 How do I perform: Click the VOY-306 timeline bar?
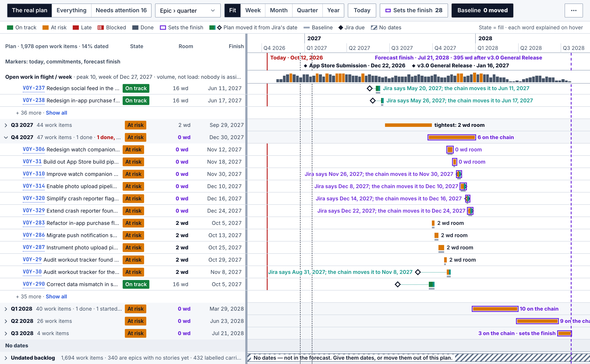click(x=450, y=149)
